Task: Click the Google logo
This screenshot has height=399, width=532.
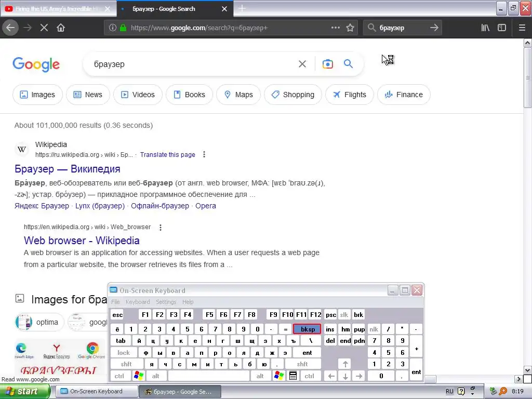Action: tap(36, 64)
